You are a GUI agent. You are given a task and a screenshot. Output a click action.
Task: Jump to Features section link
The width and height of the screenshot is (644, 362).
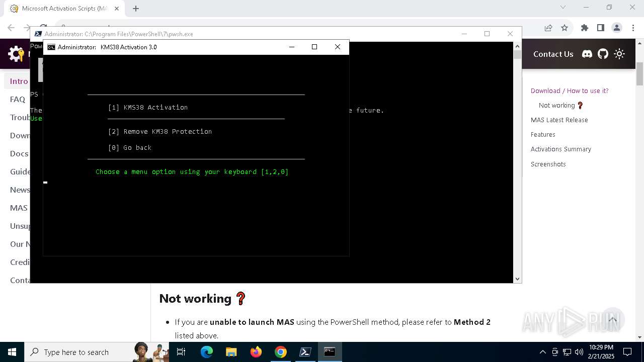click(543, 134)
